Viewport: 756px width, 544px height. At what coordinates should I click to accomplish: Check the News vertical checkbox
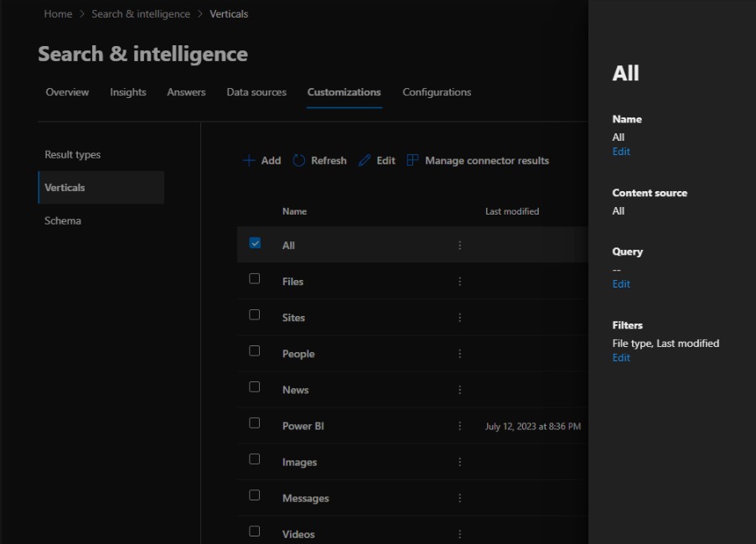pos(255,387)
